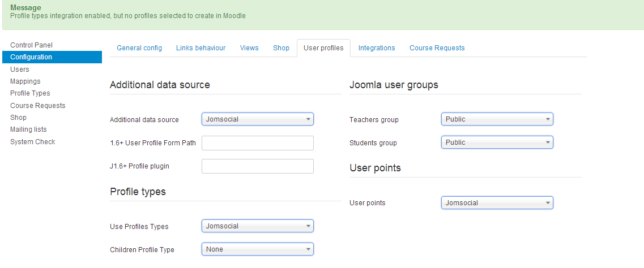Image resolution: width=644 pixels, height=268 pixels.
Task: Switch to the Views tab
Action: 249,48
